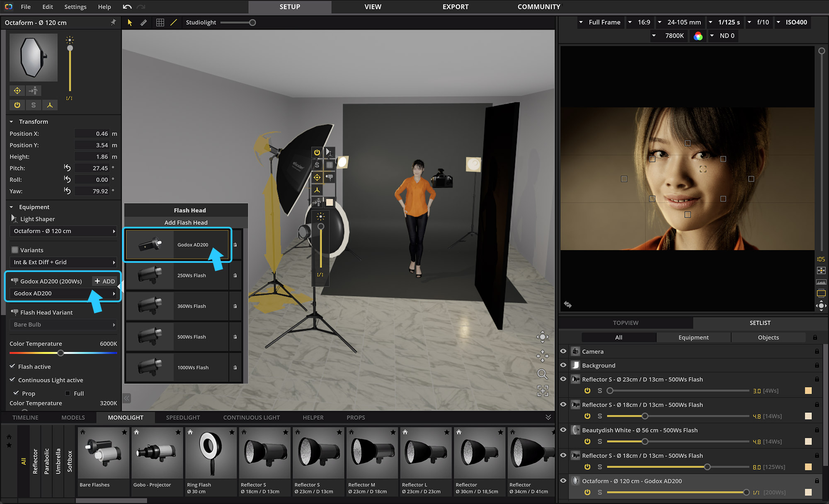
Task: Click the magnifier zoom icon in viewport
Action: tap(542, 374)
